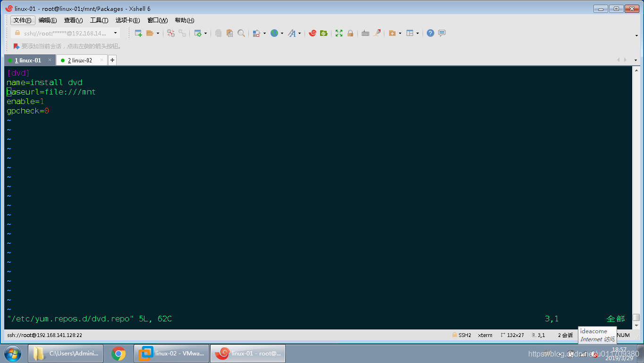
Task: Click the gpcheck=0 line
Action: 28,111
